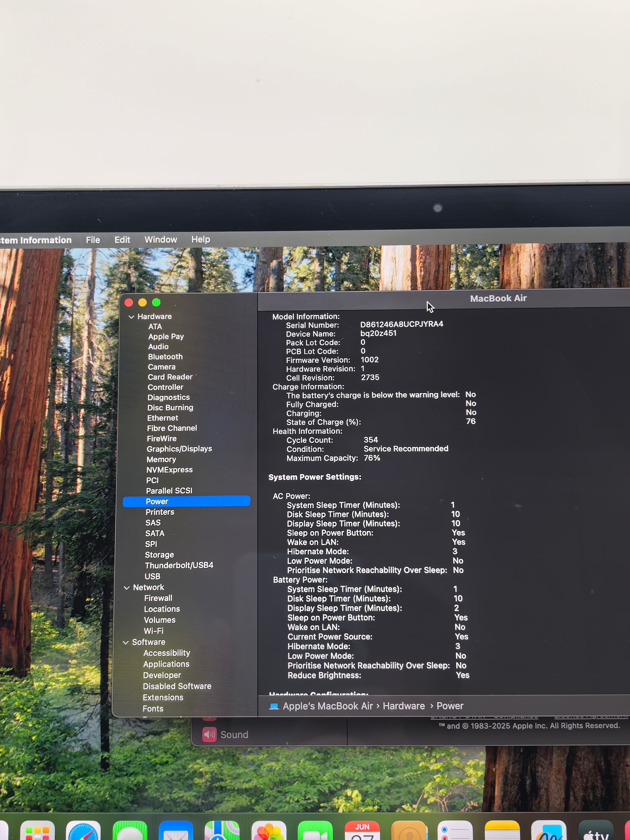Open the File menu

tap(93, 240)
